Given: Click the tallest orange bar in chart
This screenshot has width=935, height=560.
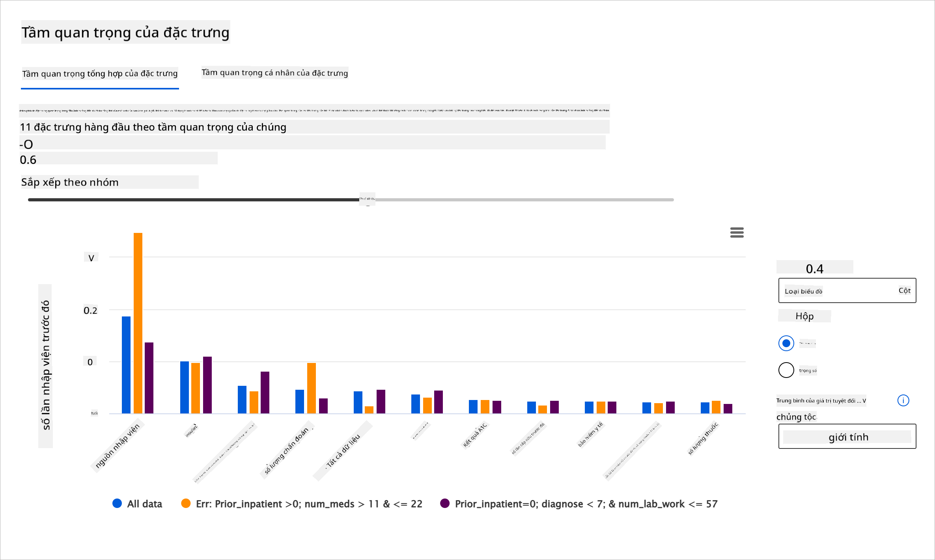Looking at the screenshot, I should click(138, 322).
